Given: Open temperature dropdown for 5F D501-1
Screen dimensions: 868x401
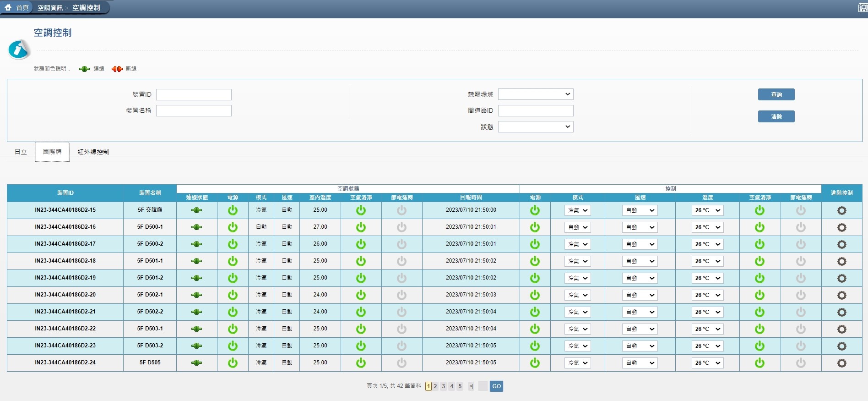Looking at the screenshot, I should tap(707, 261).
